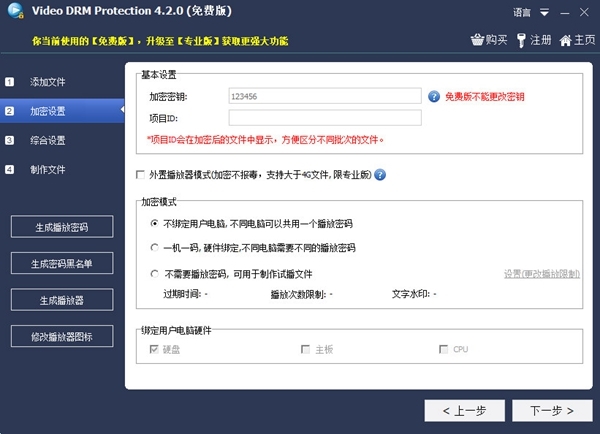600x434 pixels.
Task: Select radio 一机一码 硬件绑定 mode
Action: point(154,248)
